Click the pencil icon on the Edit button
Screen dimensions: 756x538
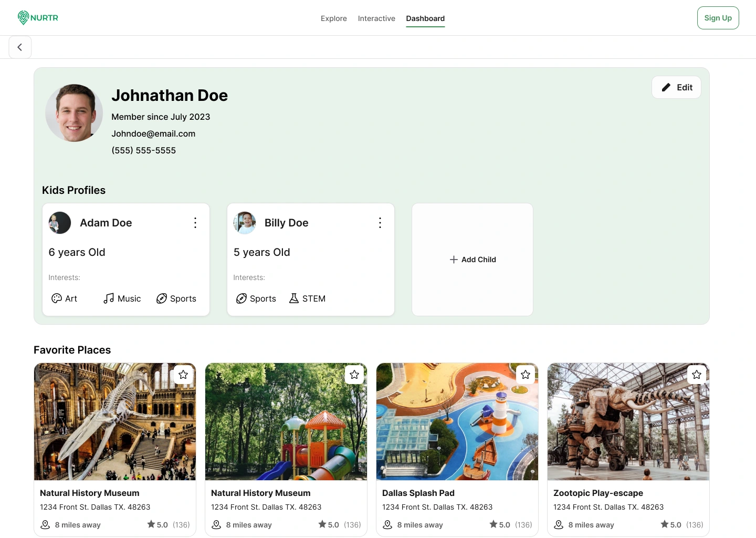tap(666, 87)
